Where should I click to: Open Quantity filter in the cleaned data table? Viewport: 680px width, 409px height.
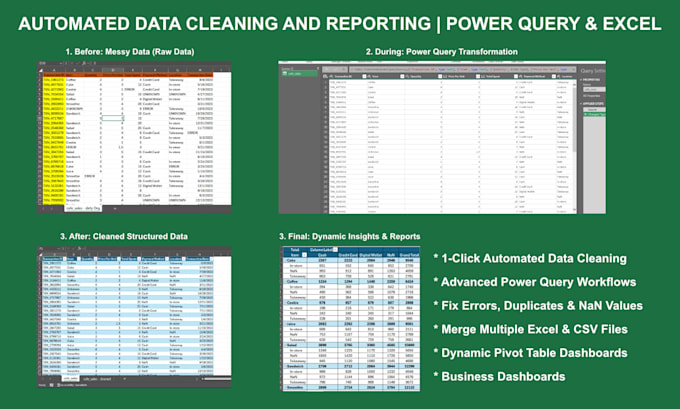click(95, 258)
